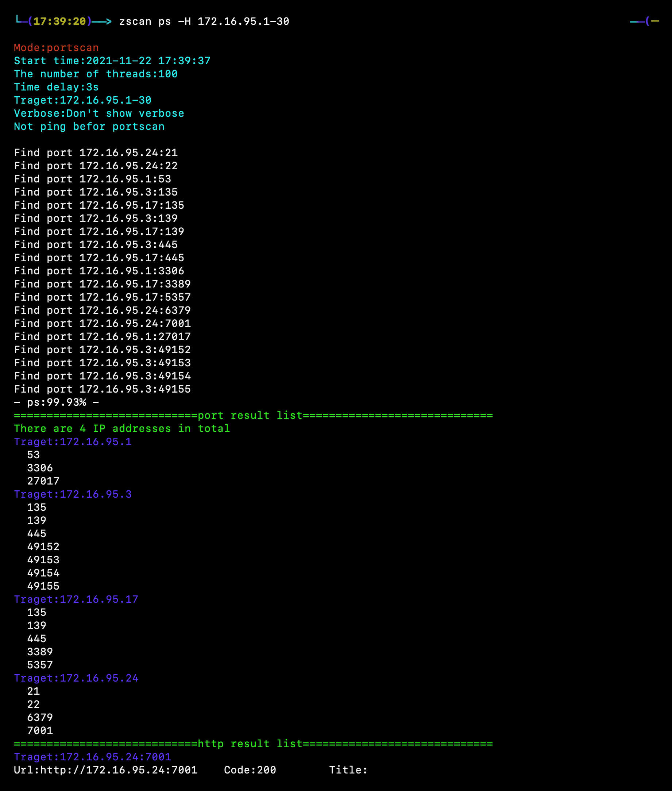Click 'Find port 172.16.95.3:49154' line
The image size is (672, 791).
point(103,376)
